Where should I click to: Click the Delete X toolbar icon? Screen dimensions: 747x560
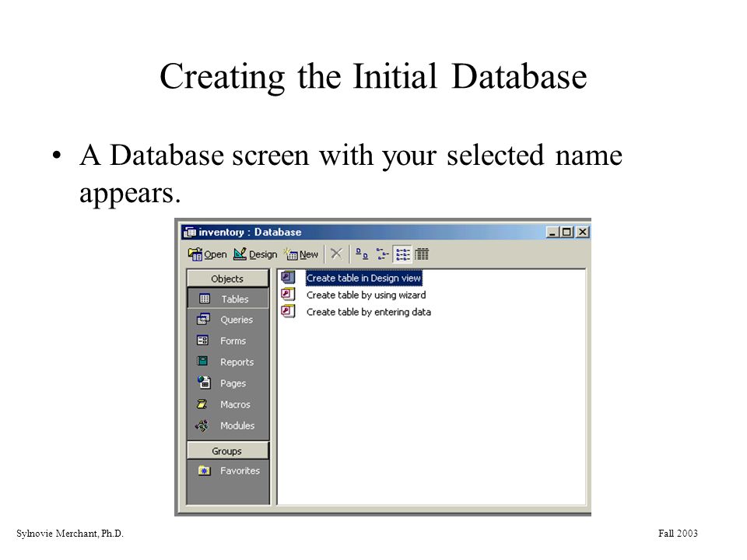point(336,254)
